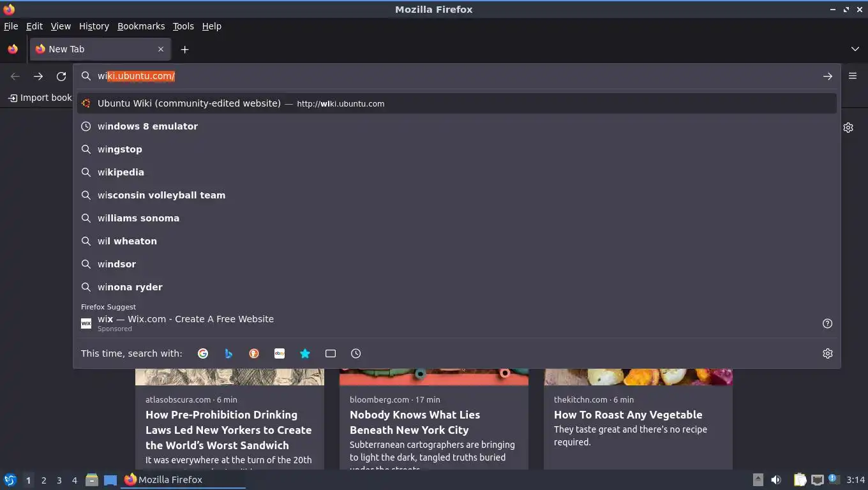Open the file manager from the panel
The height and width of the screenshot is (490, 868).
click(92, 480)
